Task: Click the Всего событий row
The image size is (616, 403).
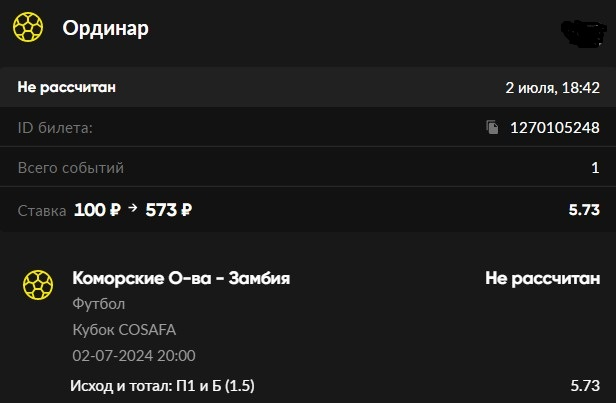Action: [308, 167]
